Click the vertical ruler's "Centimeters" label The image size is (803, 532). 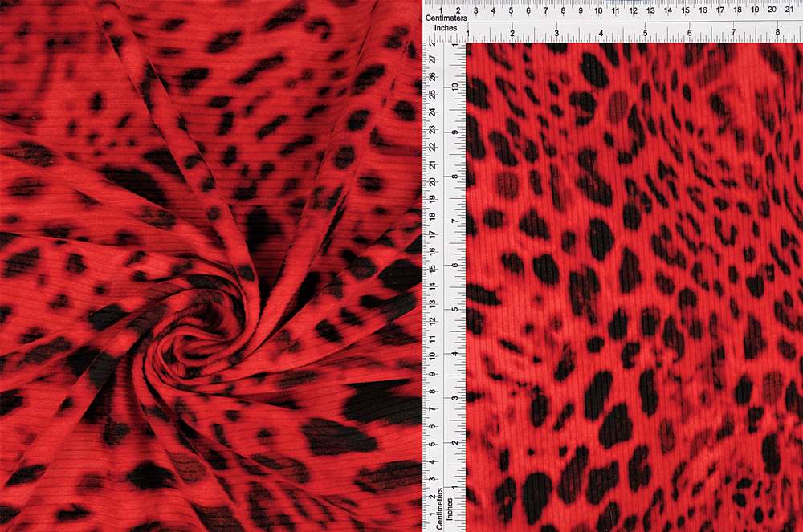[440, 509]
